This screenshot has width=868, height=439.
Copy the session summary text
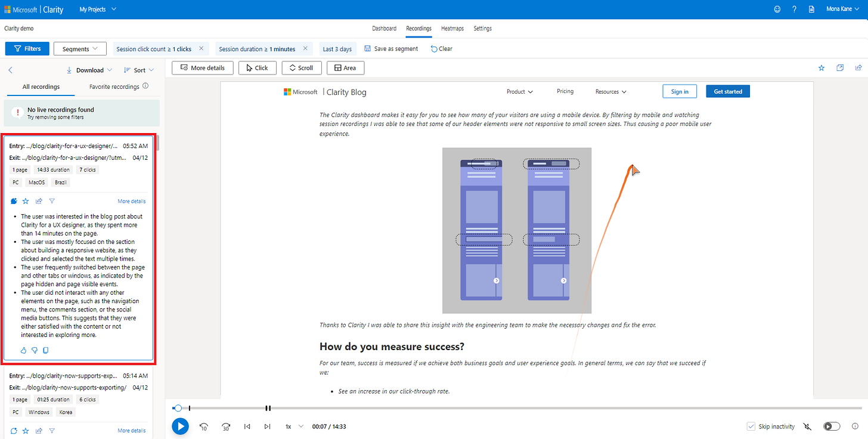45,350
